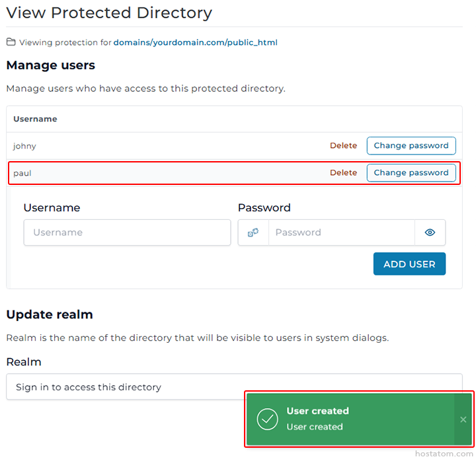This screenshot has width=476, height=459.
Task: Click the Manage users heading
Action: click(51, 65)
